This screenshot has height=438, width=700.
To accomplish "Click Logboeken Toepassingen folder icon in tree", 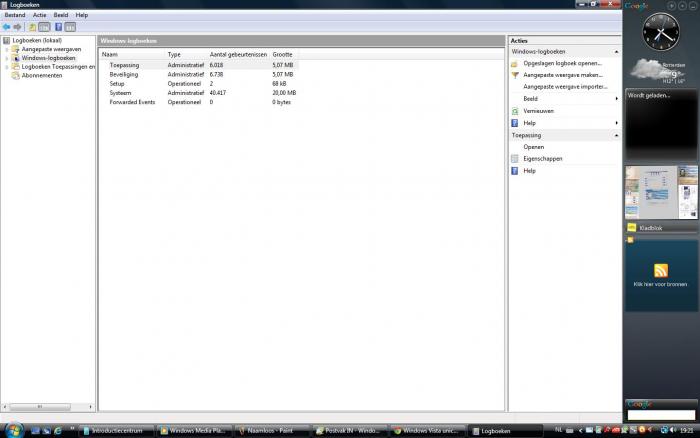I will click(16, 67).
